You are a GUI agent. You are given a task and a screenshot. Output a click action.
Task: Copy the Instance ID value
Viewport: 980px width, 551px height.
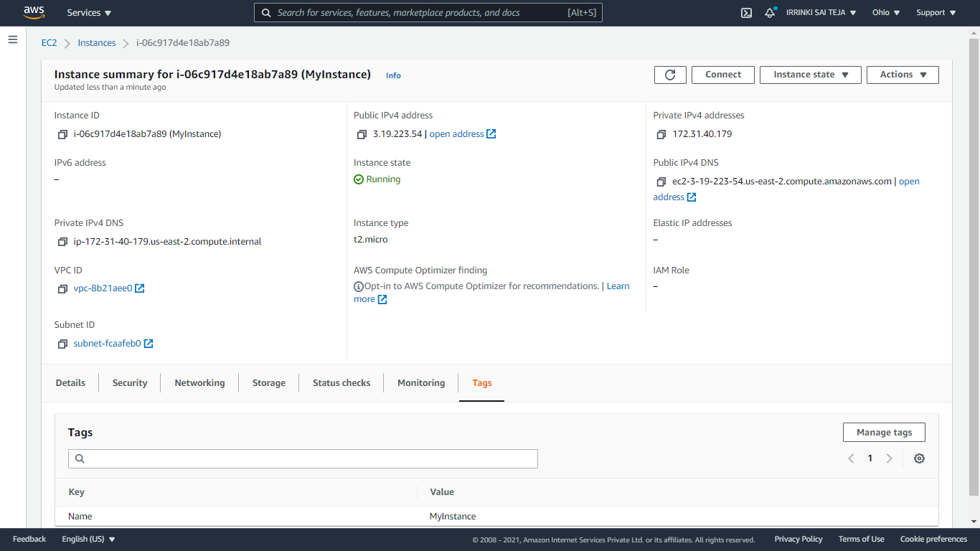pos(62,134)
